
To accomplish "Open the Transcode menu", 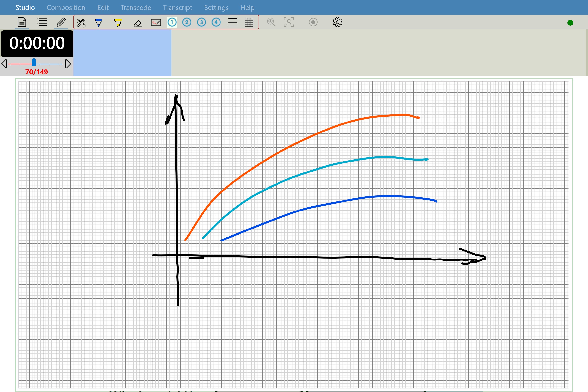I will [136, 7].
